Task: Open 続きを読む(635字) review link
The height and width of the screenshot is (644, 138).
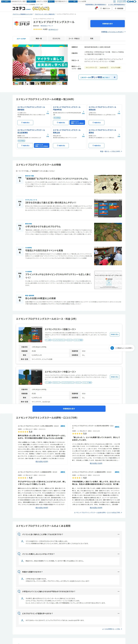Action: pos(42,462)
